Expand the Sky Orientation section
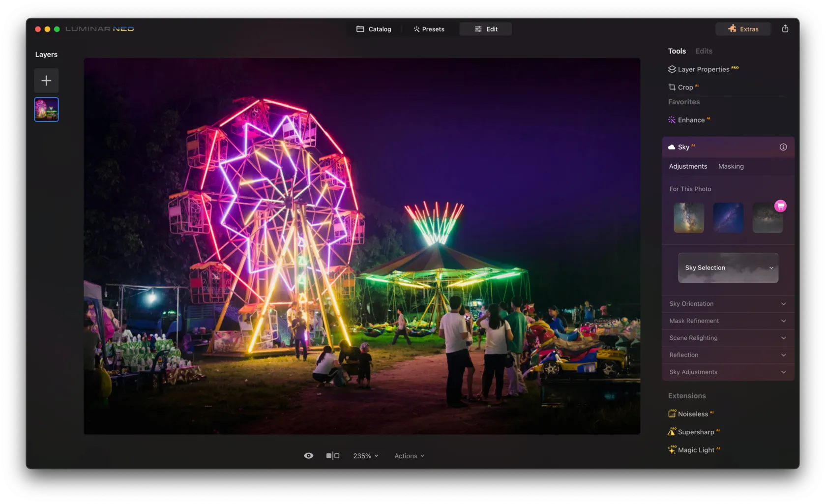Viewport: 826px width, 504px height. coord(728,304)
